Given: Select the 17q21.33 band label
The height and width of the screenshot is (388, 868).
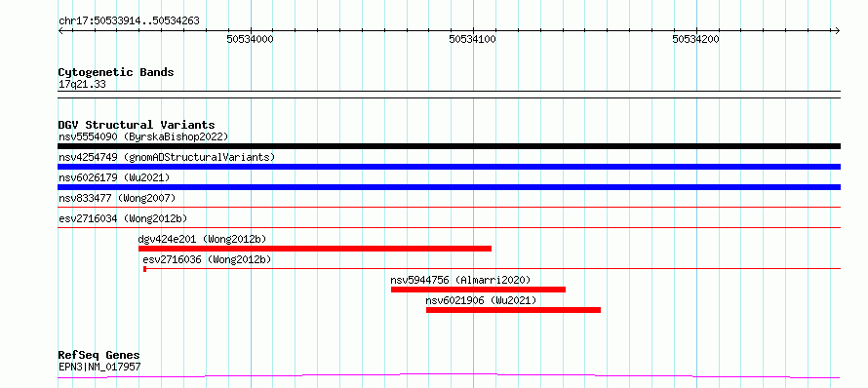Looking at the screenshot, I should tap(82, 85).
